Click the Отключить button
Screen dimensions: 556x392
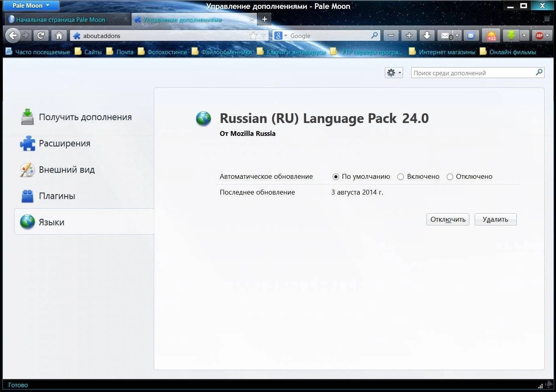[448, 219]
